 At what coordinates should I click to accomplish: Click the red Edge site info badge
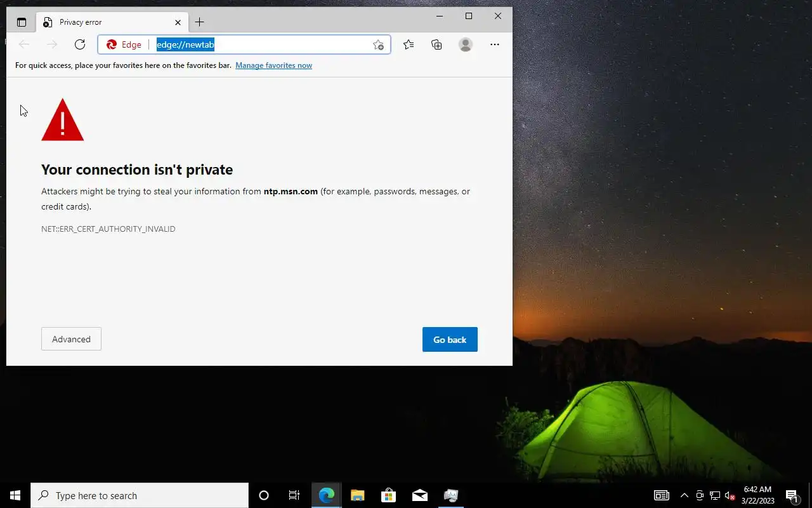click(x=124, y=44)
